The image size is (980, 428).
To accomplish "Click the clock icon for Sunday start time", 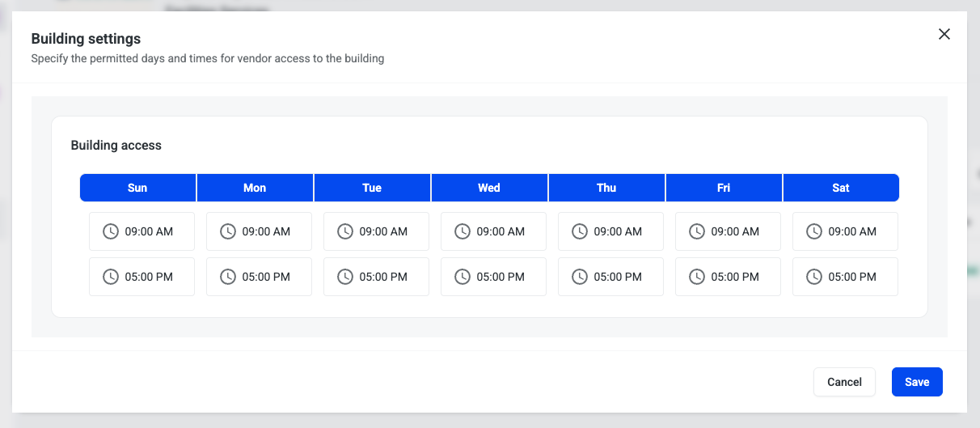I will coord(111,231).
